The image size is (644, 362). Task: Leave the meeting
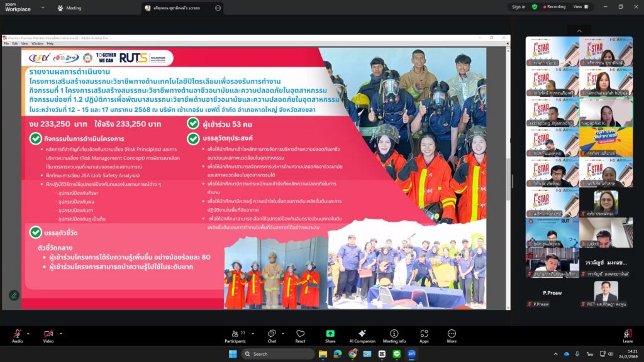point(627,336)
